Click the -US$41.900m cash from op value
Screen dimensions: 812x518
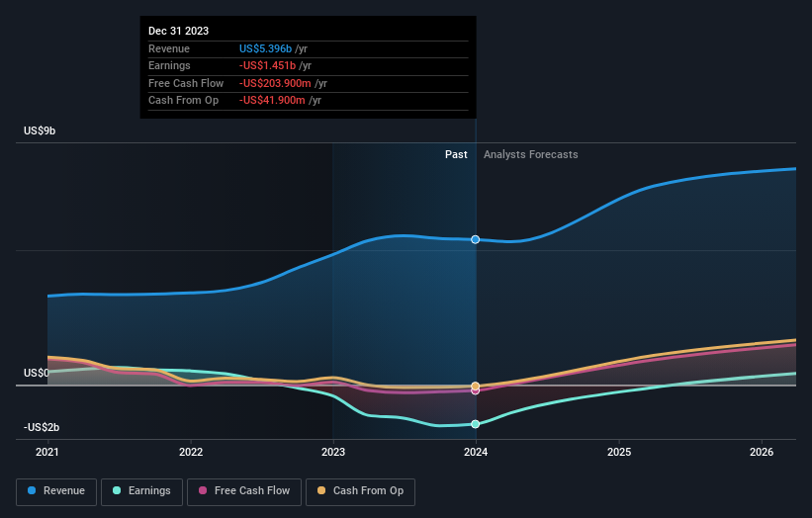tap(272, 101)
